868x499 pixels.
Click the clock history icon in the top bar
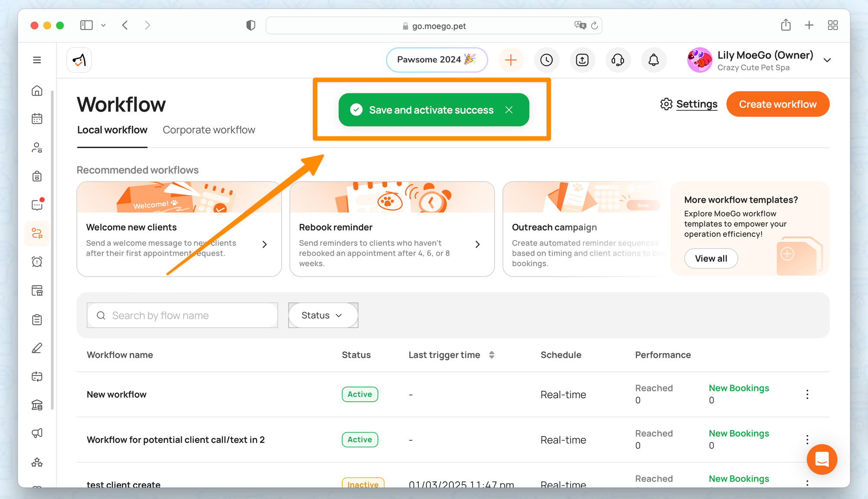click(546, 60)
